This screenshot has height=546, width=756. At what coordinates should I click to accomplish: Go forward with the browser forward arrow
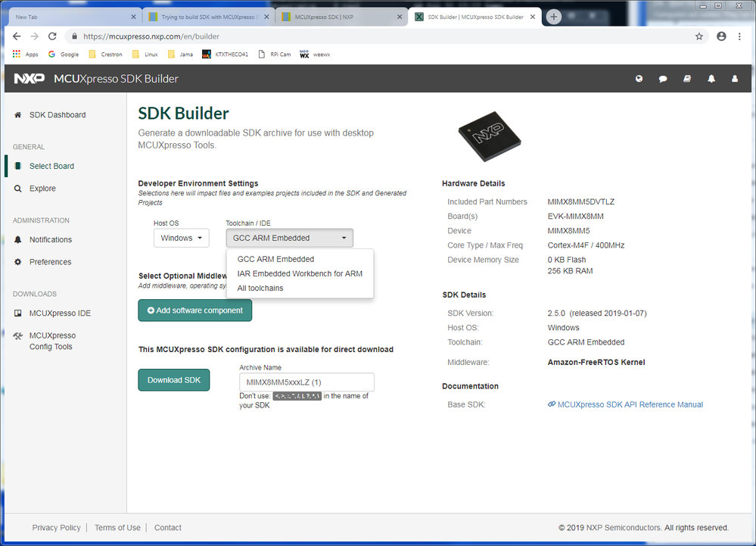click(34, 36)
